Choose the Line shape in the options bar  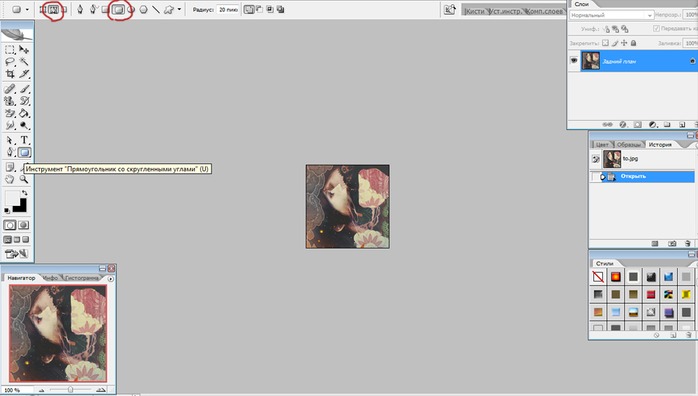click(156, 9)
